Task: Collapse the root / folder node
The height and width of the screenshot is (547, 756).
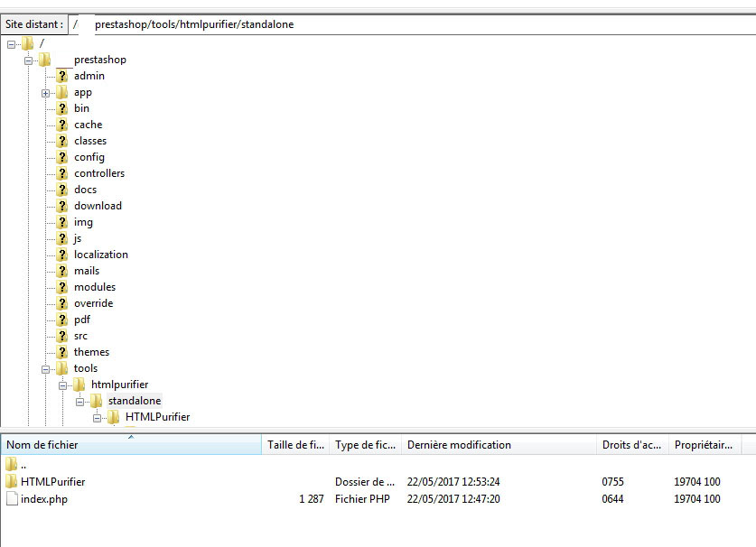Action: coord(11,44)
